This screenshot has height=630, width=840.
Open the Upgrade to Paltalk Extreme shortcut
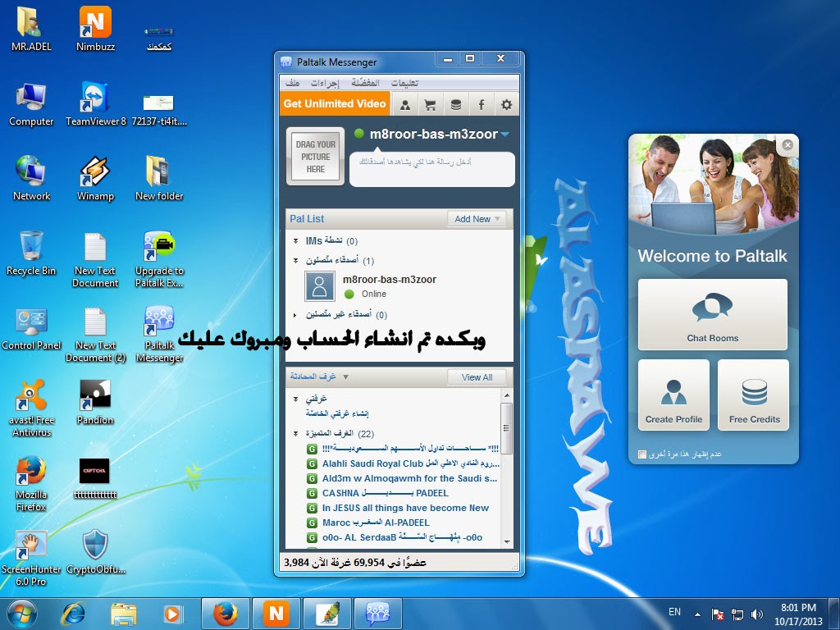[159, 259]
